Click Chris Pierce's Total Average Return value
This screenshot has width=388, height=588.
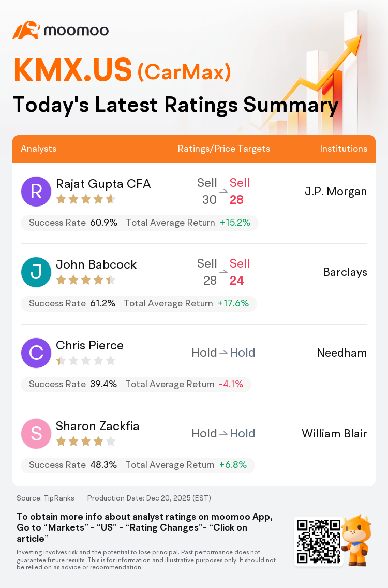tap(231, 384)
